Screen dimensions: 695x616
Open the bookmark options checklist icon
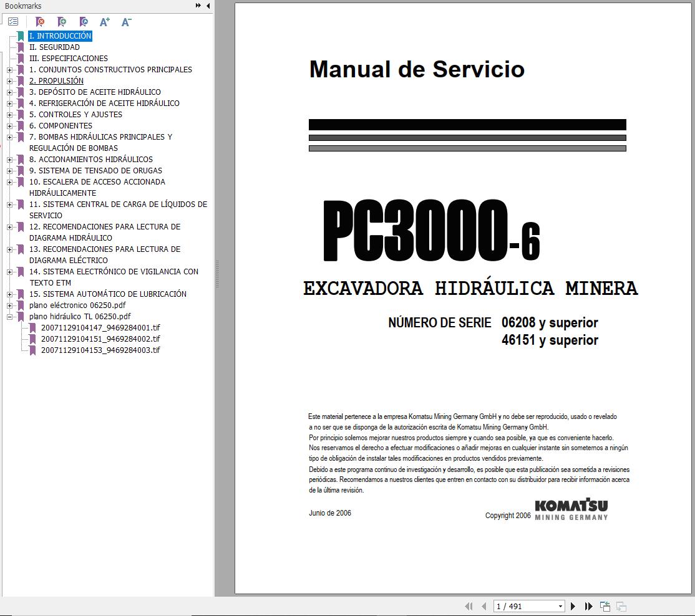[x=13, y=22]
